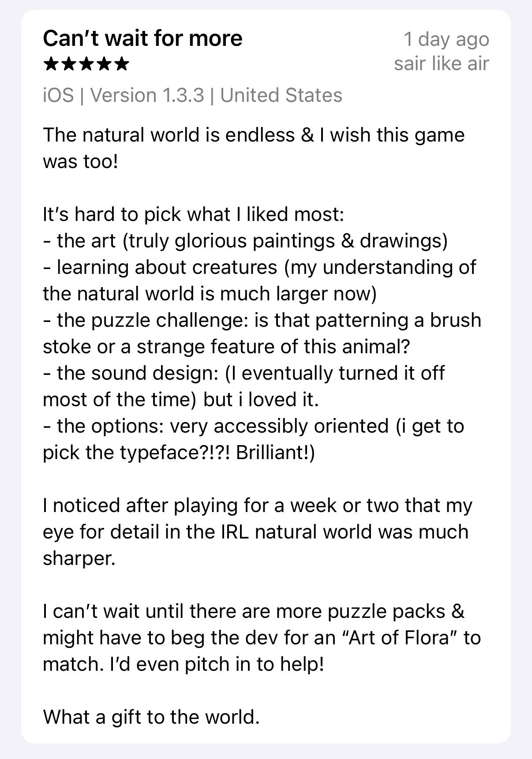The width and height of the screenshot is (532, 759).
Task: Click the bullet about 'learning about creatures'
Action: point(260,280)
